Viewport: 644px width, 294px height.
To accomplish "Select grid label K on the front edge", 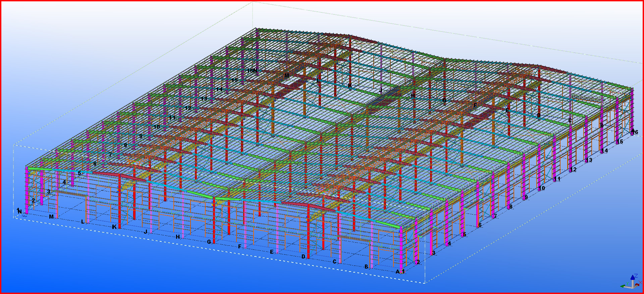I will coord(114,227).
